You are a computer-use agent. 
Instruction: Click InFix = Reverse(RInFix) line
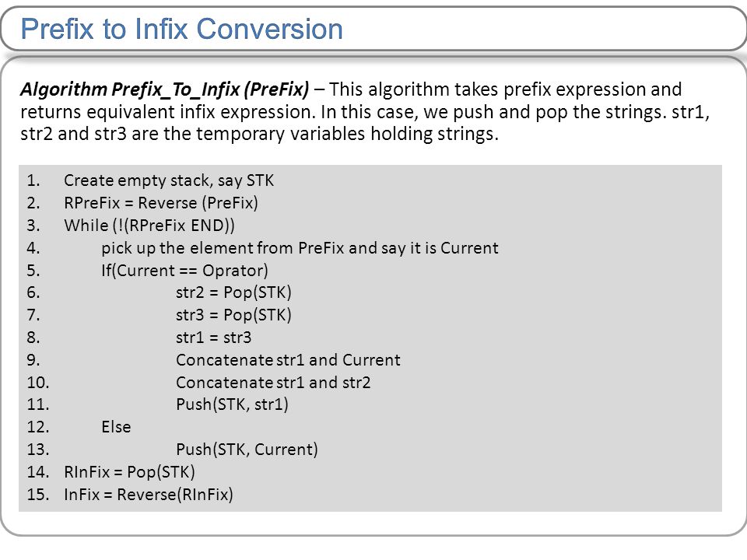(x=148, y=495)
